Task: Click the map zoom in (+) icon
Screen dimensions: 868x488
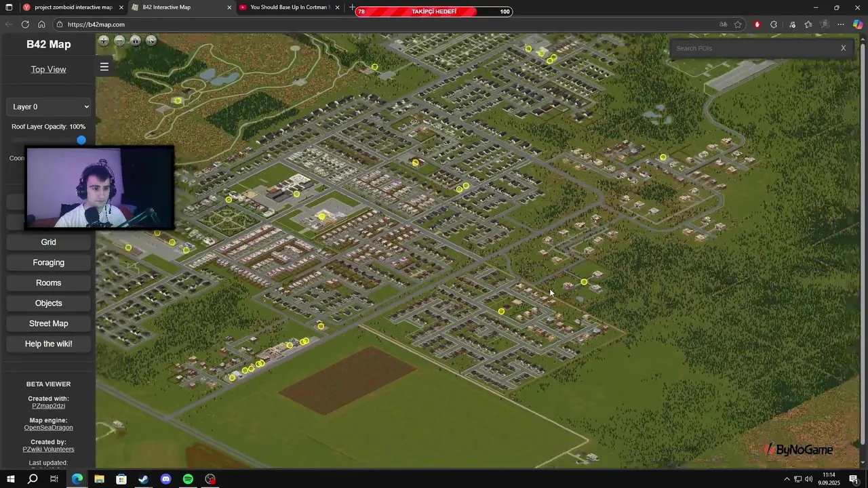Action: tap(104, 41)
